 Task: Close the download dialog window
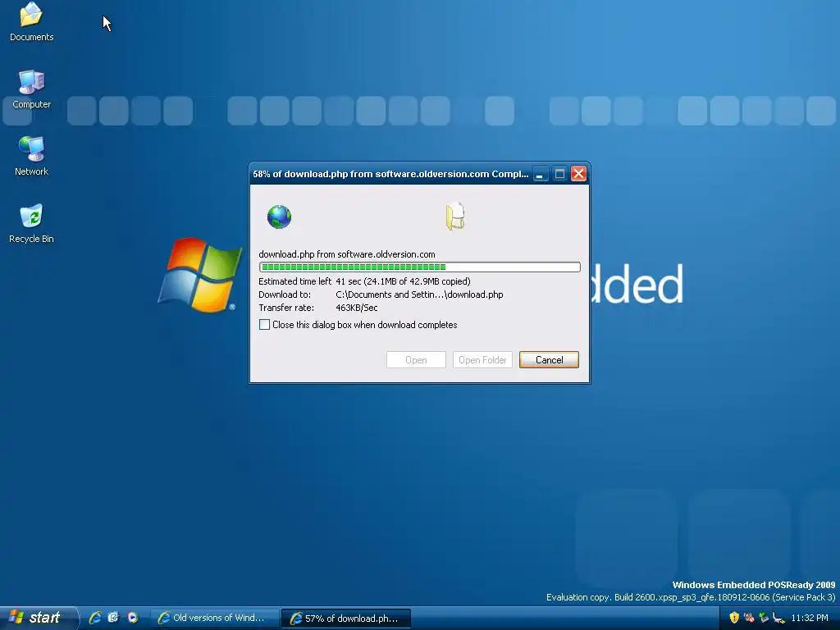578,174
